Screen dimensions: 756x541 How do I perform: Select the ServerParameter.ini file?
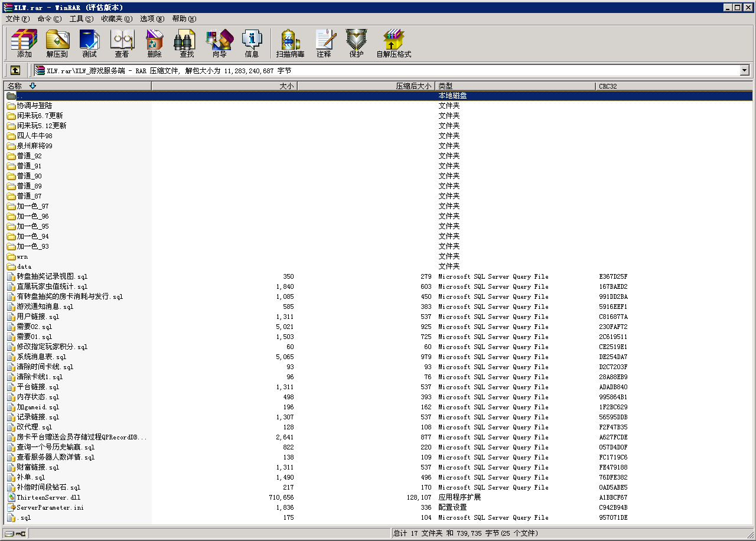coord(50,507)
